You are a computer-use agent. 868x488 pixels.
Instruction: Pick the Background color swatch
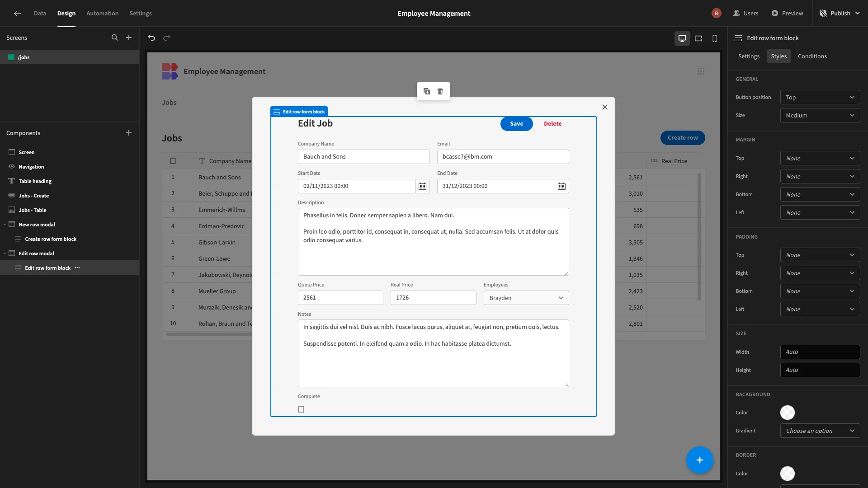[788, 413]
